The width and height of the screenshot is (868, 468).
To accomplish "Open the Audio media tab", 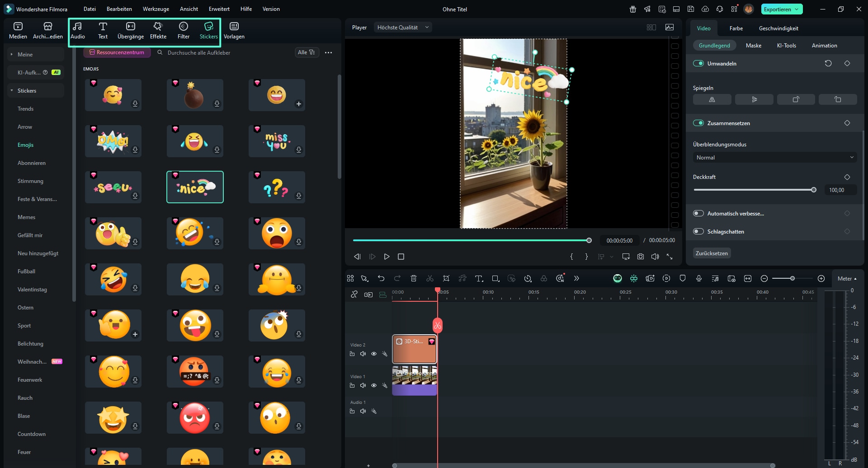I will point(78,31).
